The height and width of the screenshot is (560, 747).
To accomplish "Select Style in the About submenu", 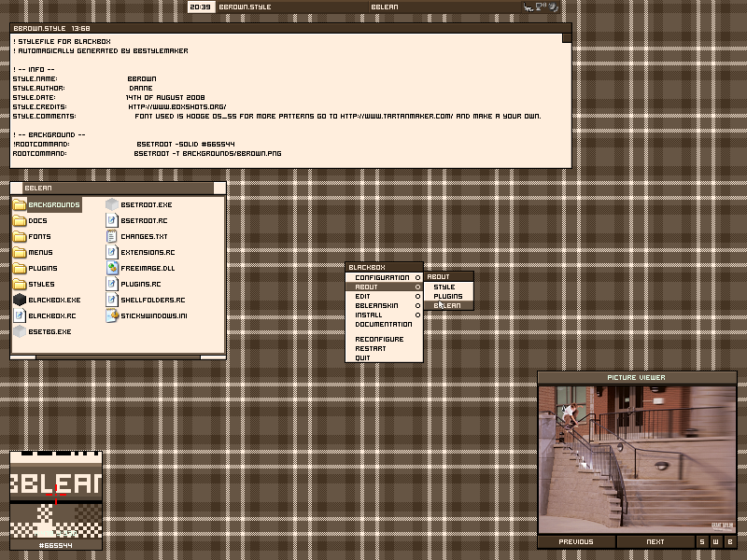I will click(449, 287).
